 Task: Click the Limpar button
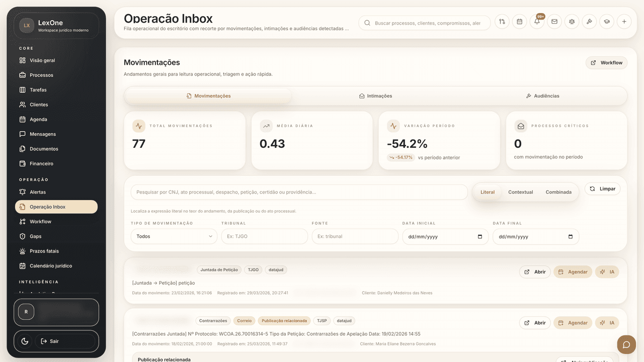pos(602,189)
